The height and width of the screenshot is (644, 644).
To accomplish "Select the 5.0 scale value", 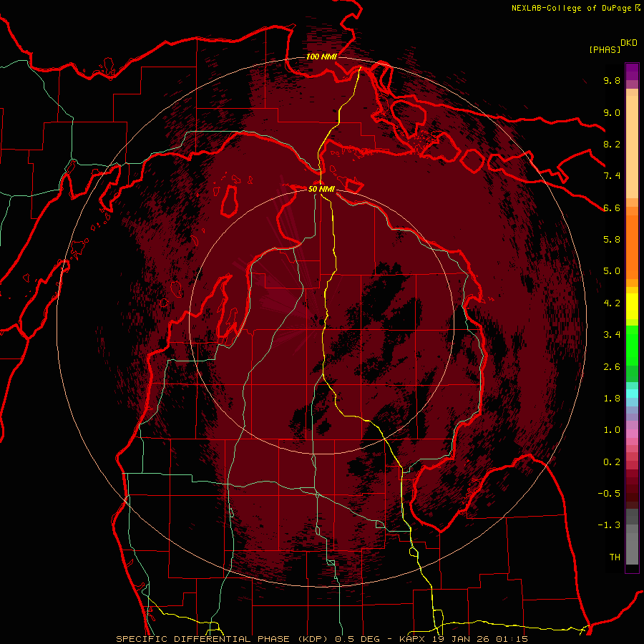I will [612, 271].
